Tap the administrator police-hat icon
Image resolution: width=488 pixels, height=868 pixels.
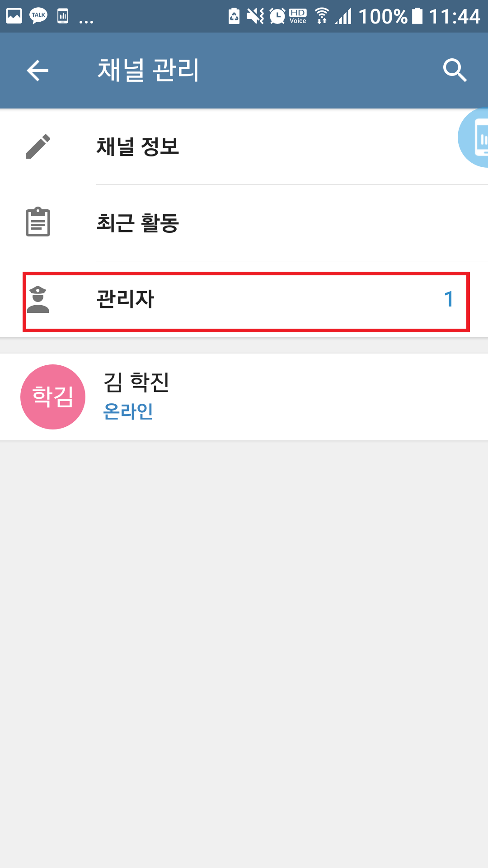pyautogui.click(x=38, y=299)
